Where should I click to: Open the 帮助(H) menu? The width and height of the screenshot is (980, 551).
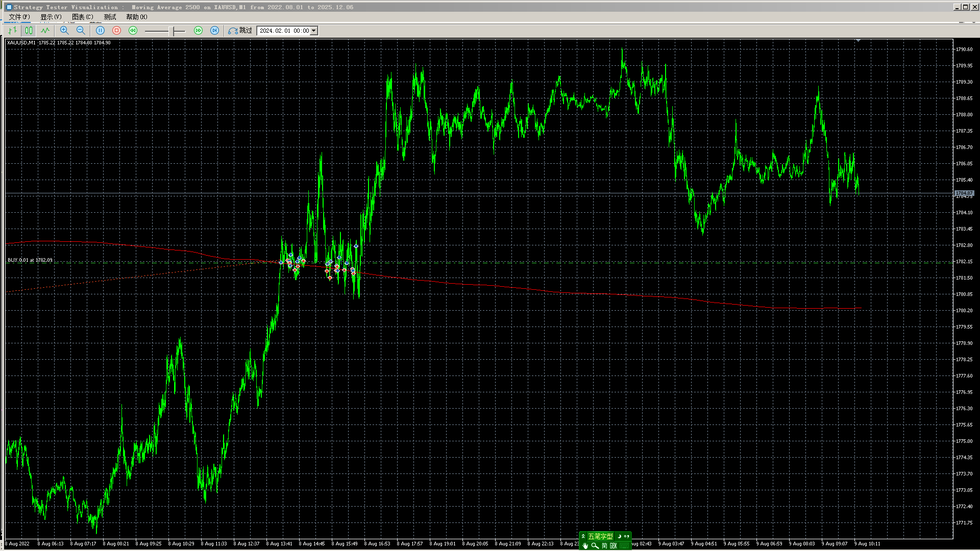[x=136, y=17]
